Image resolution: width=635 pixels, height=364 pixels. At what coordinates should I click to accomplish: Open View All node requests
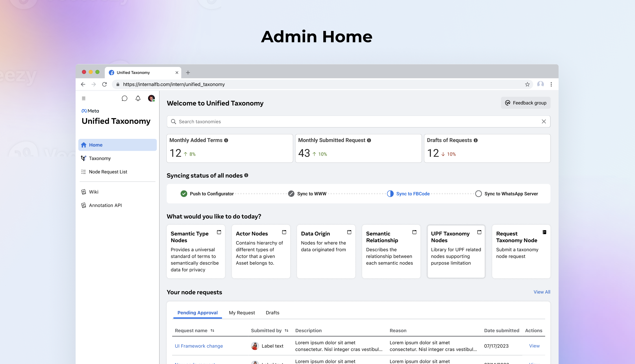tap(542, 292)
